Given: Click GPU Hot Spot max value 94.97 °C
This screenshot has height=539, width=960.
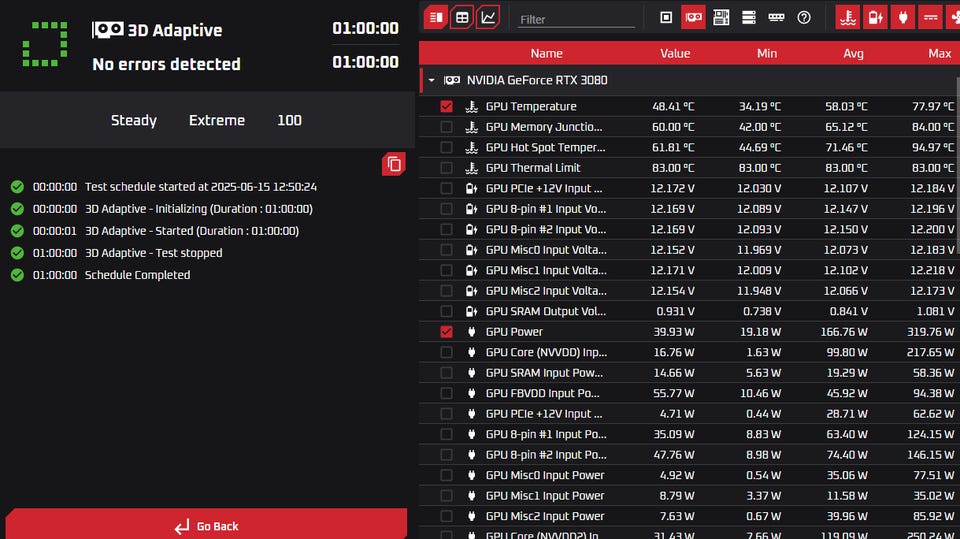Looking at the screenshot, I should [x=932, y=148].
